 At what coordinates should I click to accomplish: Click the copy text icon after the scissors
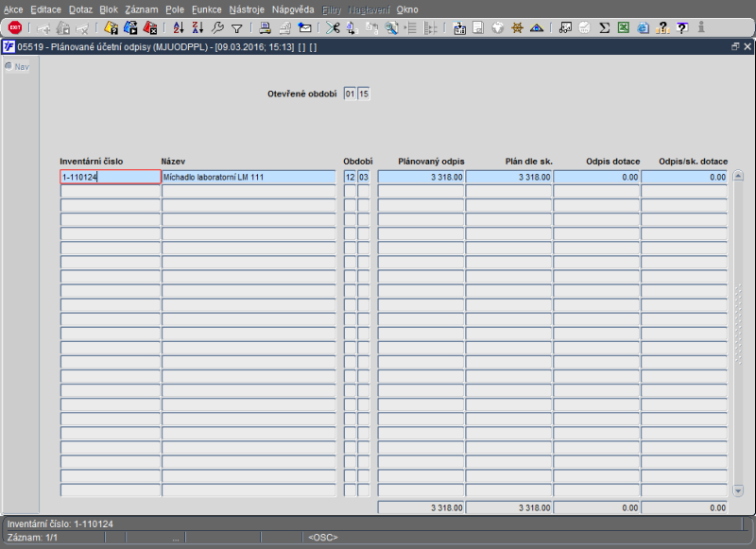point(352,28)
